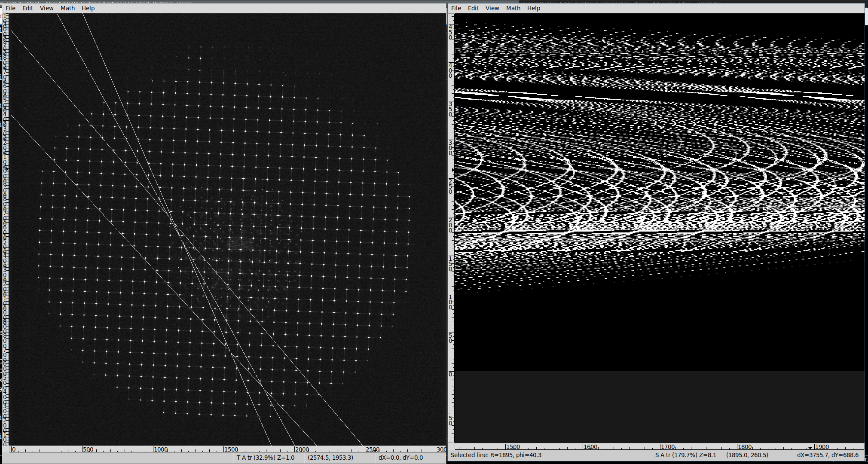The image size is (868, 464).
Task: Click the 'dX=3755.7, dY=688.6' status field
Action: pyautogui.click(x=827, y=455)
